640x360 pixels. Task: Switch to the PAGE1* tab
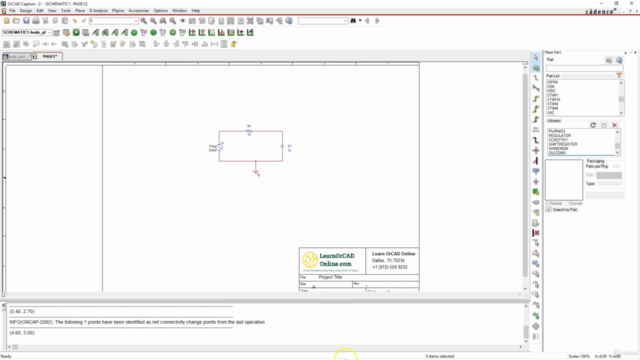47,56
